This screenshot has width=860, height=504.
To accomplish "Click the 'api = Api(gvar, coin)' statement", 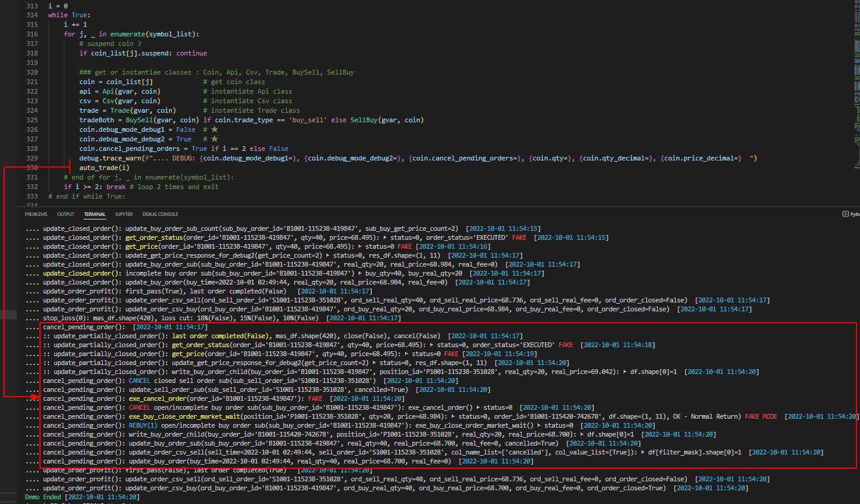I will (x=119, y=91).
